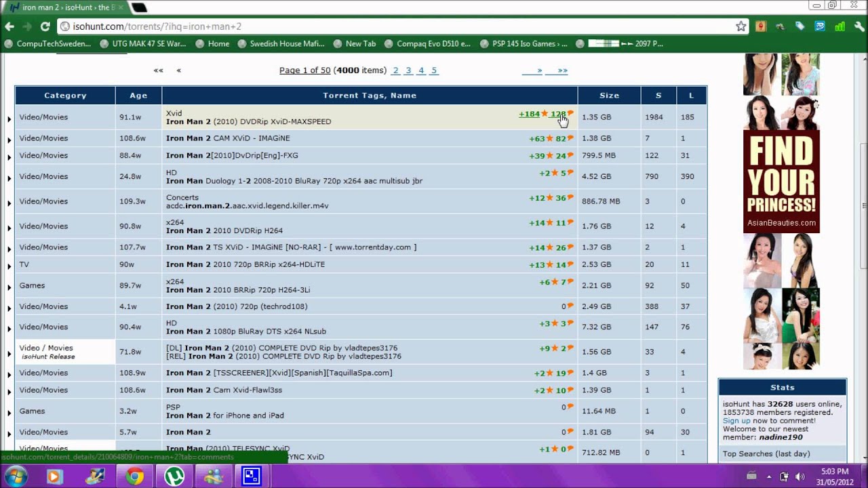
Task: Go to results page 2
Action: pyautogui.click(x=395, y=70)
